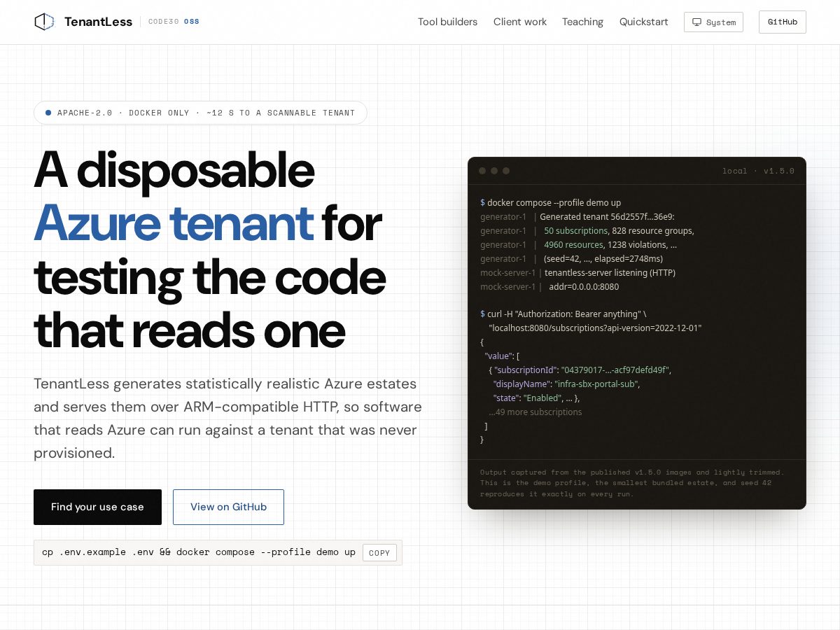This screenshot has width=840, height=630.
Task: Click the TenantLess generates description paragraph
Action: click(x=227, y=419)
